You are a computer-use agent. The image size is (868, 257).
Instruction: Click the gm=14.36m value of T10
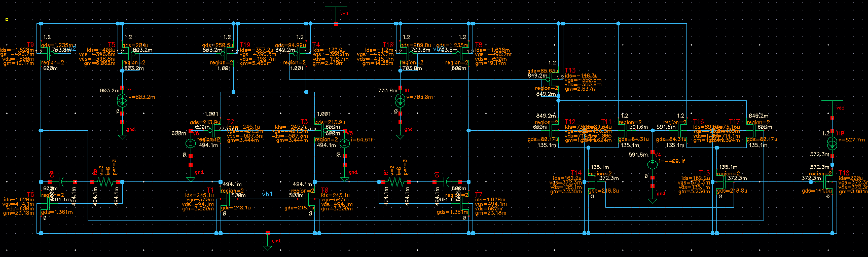coord(377,64)
